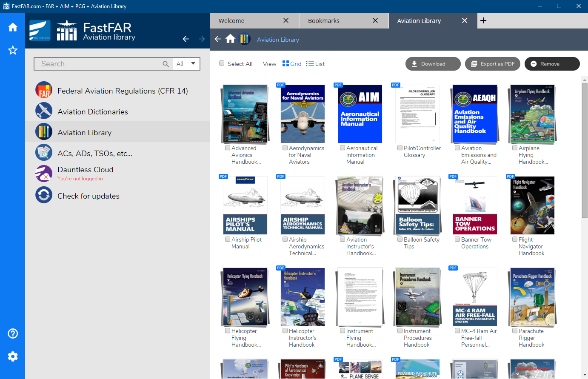Click the ACs, ADs, TSOs, etc... label

(95, 154)
